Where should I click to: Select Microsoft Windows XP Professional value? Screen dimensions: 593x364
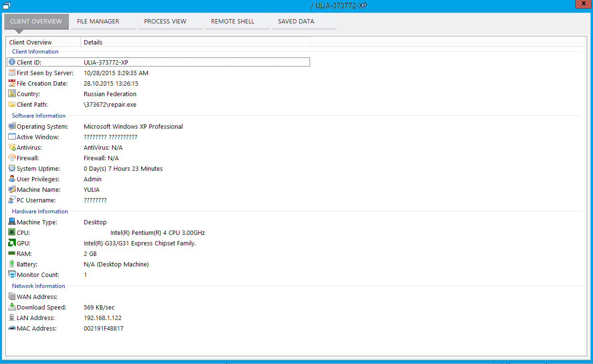pos(133,126)
